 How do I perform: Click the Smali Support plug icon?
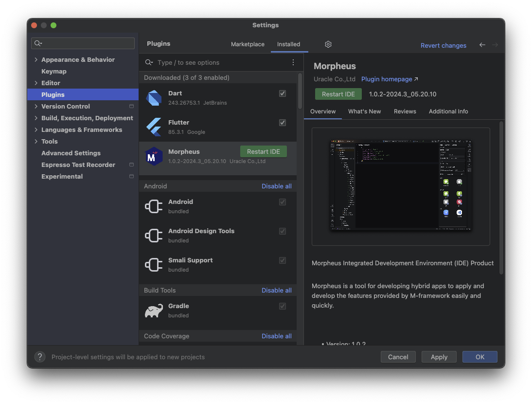point(154,264)
